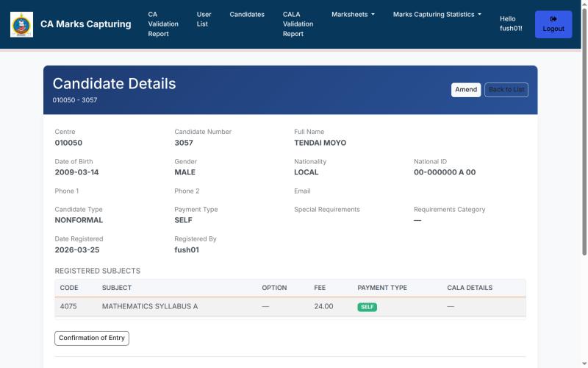Click the REGISTERED SUBJECTS section heading
This screenshot has height=368, width=588.
(98, 271)
